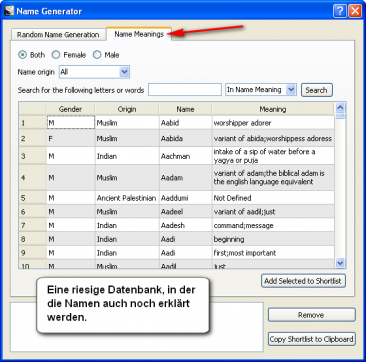
Task: Open the Name Meanings tab
Action: (x=139, y=34)
